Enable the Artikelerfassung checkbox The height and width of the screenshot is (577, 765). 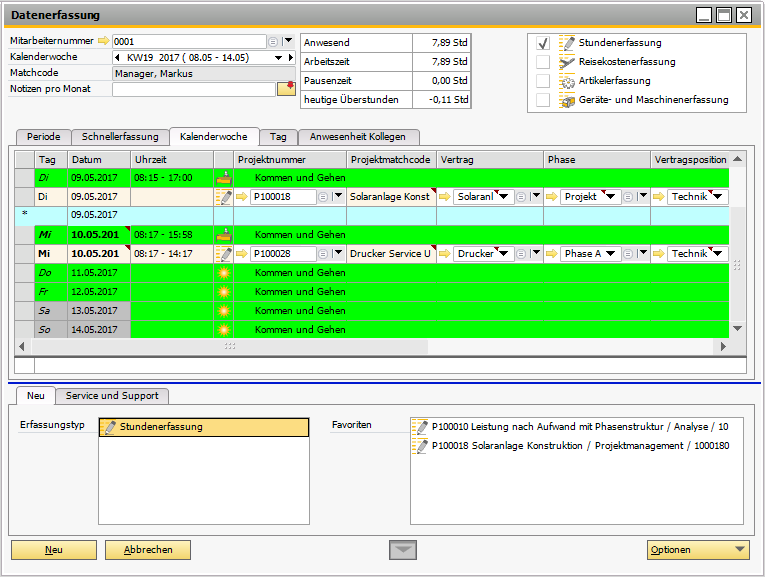(543, 81)
